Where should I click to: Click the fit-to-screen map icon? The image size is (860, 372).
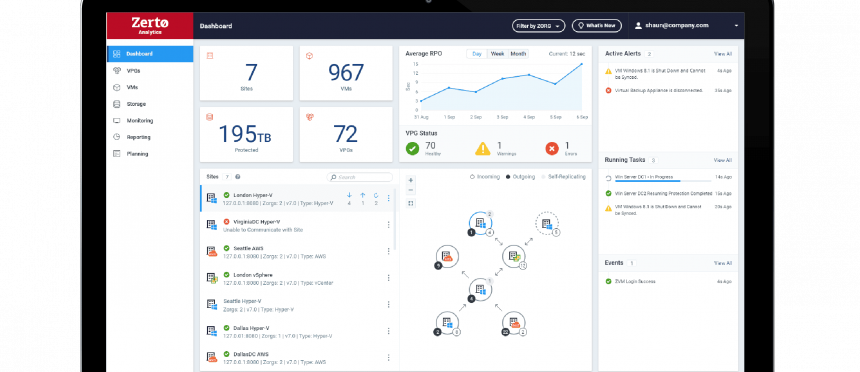[x=411, y=203]
